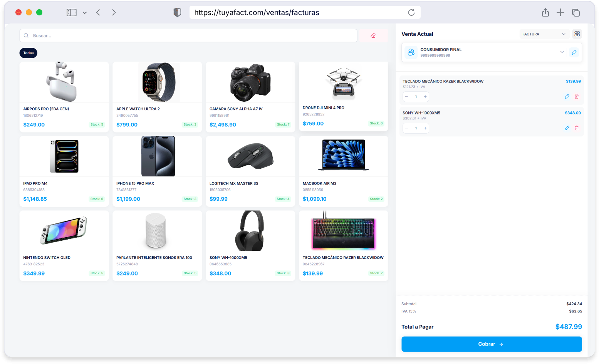Click the $1,099.10 MacBook price

tap(314, 199)
